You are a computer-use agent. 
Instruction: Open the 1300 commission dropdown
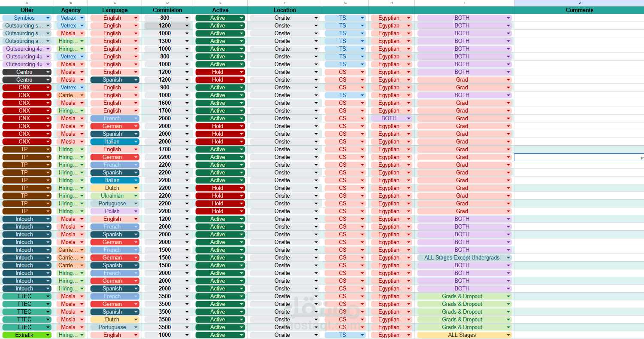[x=167, y=41]
